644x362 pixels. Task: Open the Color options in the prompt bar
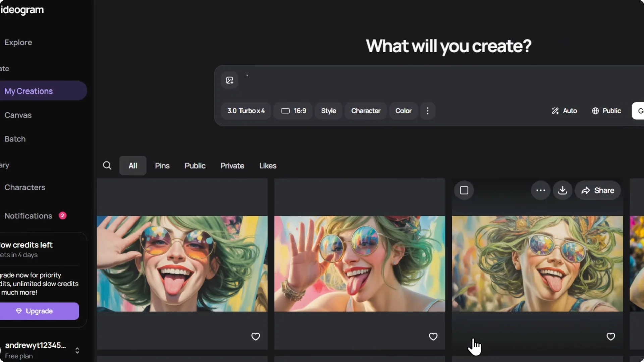tap(403, 111)
